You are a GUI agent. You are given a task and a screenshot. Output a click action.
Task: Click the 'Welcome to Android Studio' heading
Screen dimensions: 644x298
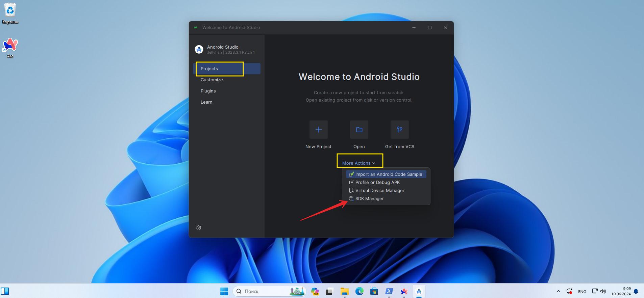pos(359,77)
